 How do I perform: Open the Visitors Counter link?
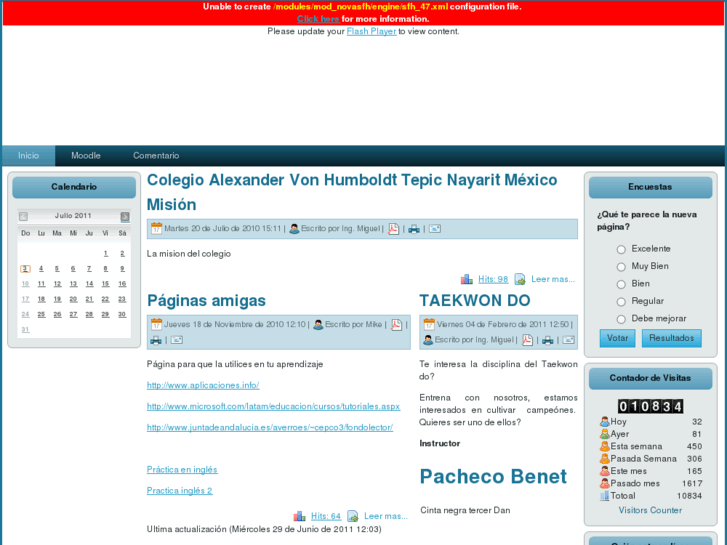coord(650,510)
